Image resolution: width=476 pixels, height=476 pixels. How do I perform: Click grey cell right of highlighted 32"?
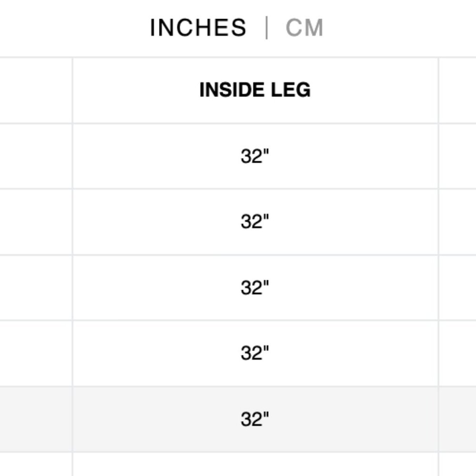pos(457,419)
